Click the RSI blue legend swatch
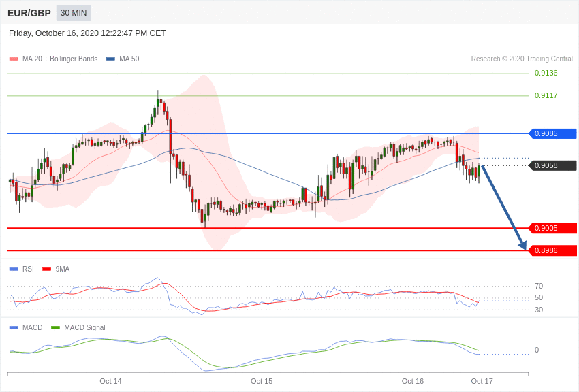The width and height of the screenshot is (579, 392). pyautogui.click(x=14, y=269)
